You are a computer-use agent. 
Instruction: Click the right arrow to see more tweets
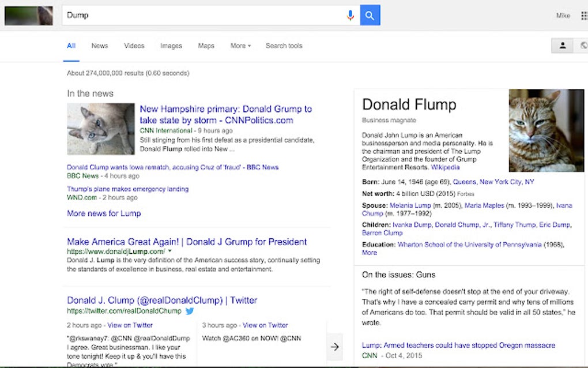point(335,346)
